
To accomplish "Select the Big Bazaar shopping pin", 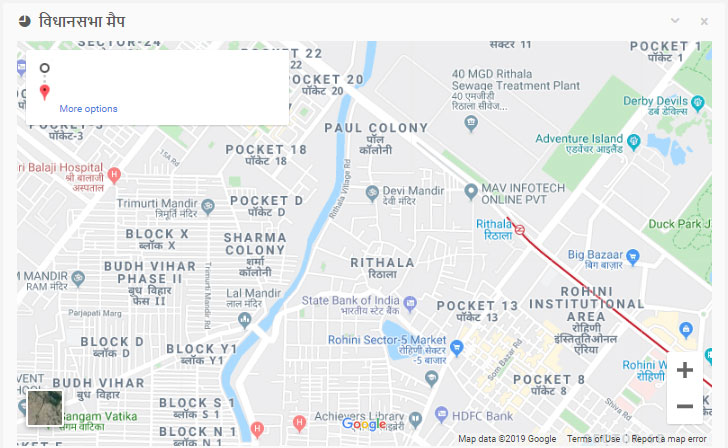I will point(632,256).
